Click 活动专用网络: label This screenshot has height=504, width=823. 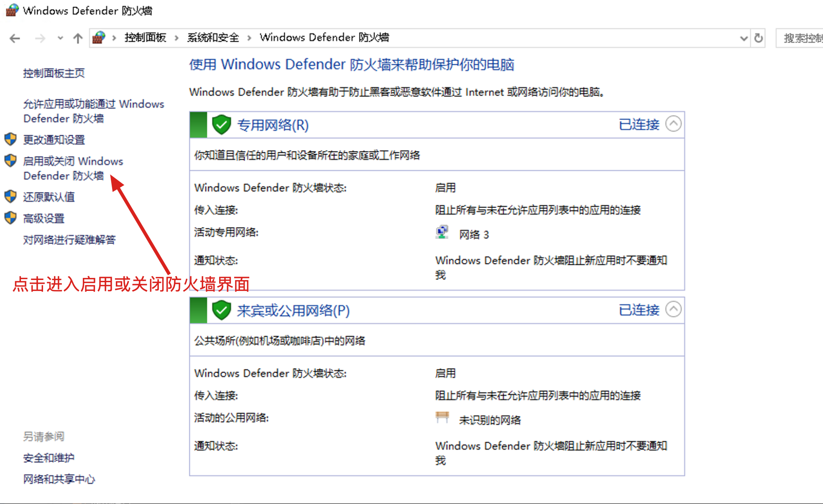tap(226, 232)
